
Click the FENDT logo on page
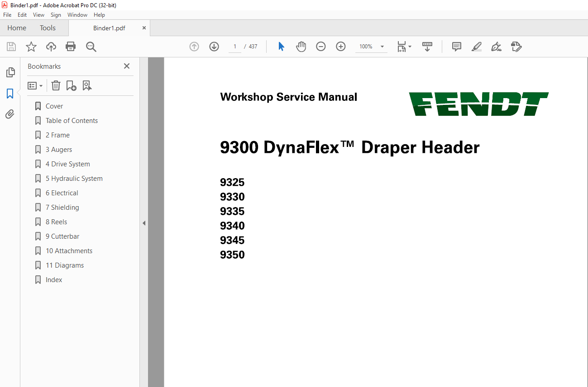click(x=478, y=104)
